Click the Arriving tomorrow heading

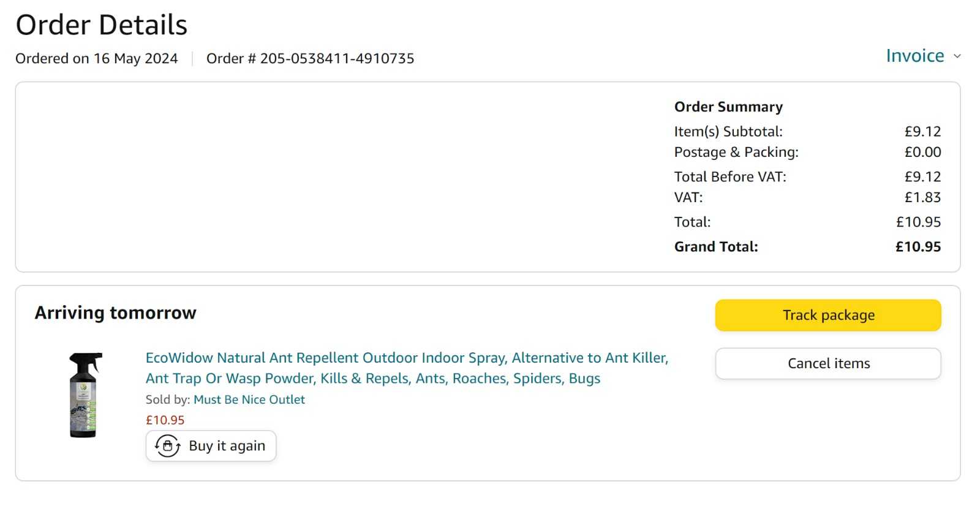(x=116, y=312)
